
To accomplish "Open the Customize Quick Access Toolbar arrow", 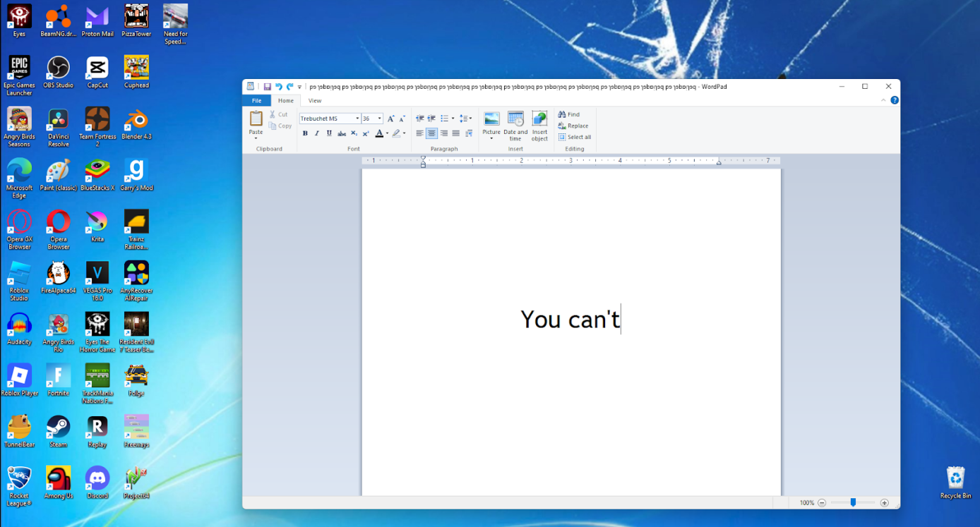I will coord(299,87).
